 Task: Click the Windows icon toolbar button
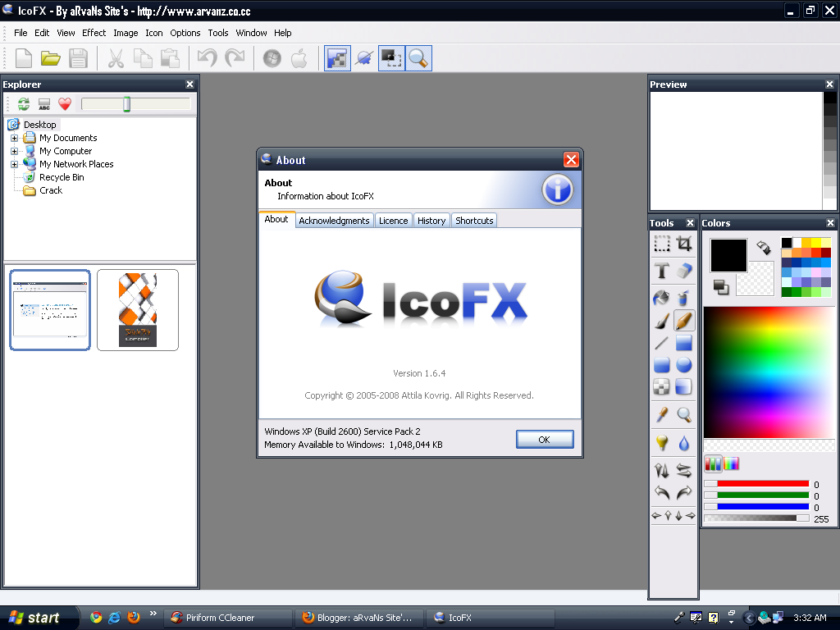[272, 58]
